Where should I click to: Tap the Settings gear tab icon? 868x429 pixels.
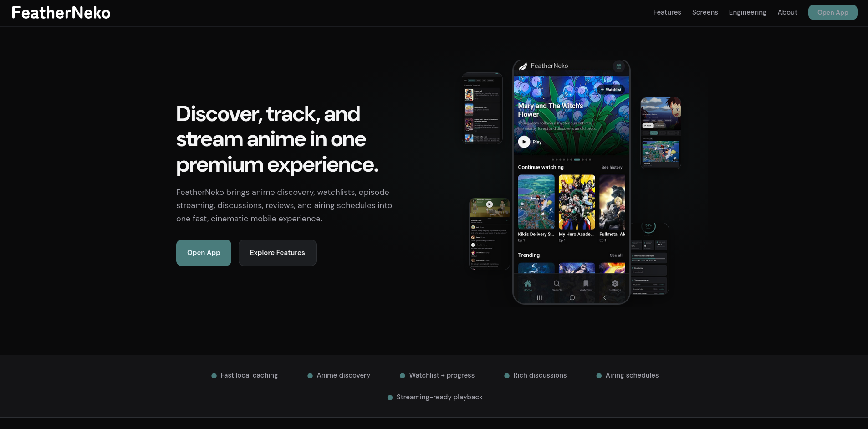[615, 284]
